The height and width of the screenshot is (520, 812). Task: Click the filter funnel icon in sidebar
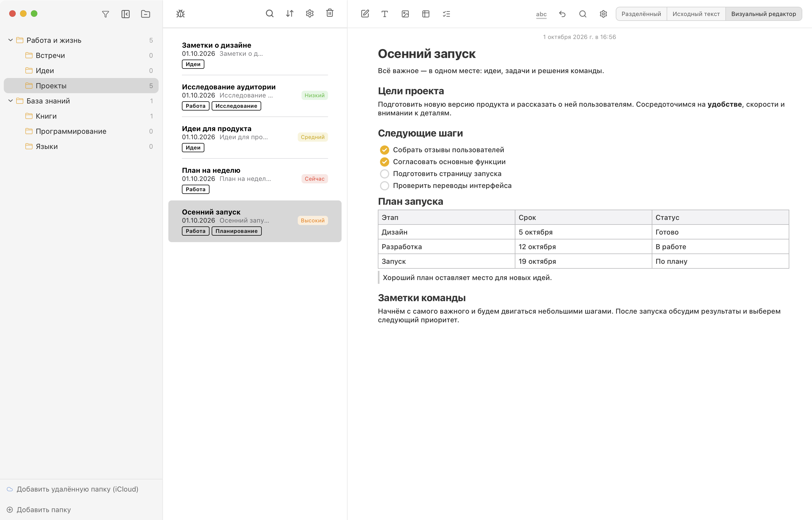[x=106, y=14]
